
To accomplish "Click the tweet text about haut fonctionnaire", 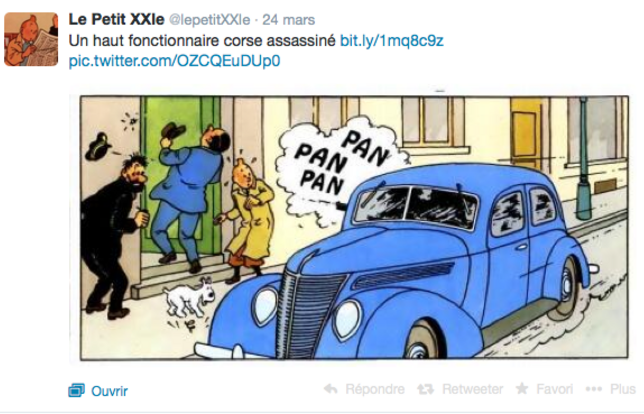I will click(x=202, y=41).
